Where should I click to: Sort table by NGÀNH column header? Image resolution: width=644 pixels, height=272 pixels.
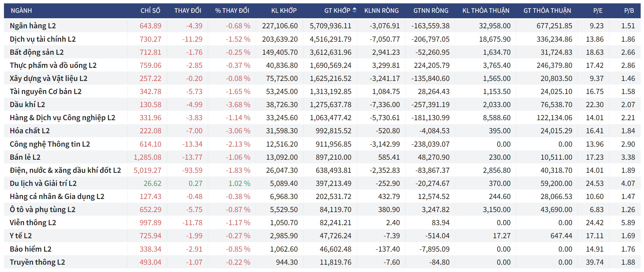[21, 11]
